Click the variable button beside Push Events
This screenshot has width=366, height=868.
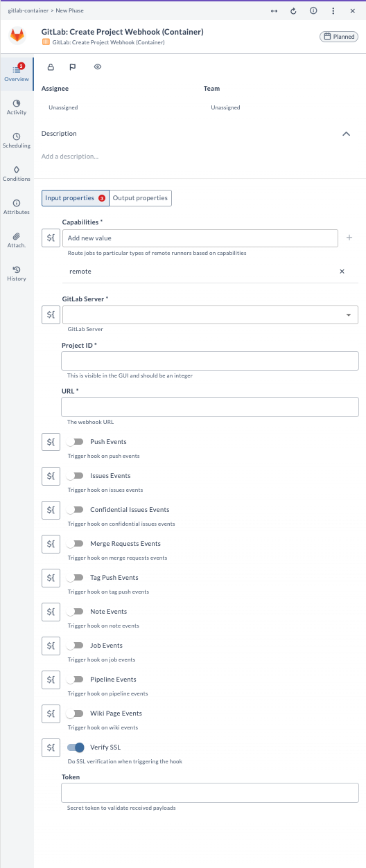coord(51,442)
